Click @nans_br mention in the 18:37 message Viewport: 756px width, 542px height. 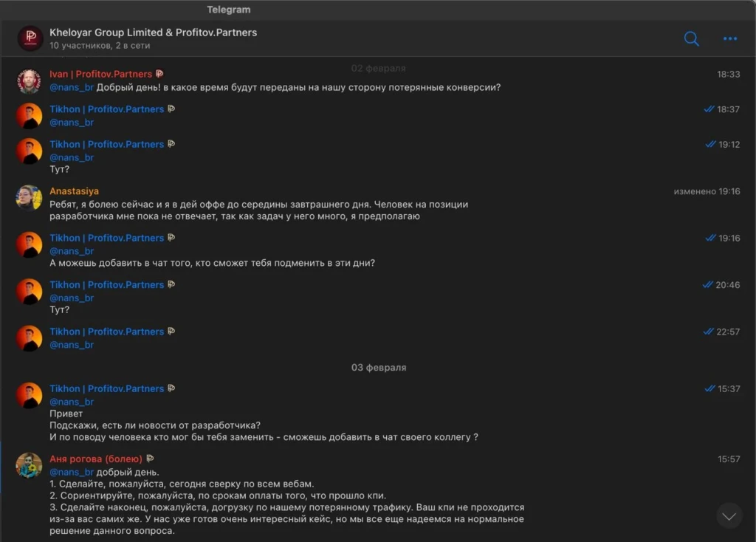point(72,123)
